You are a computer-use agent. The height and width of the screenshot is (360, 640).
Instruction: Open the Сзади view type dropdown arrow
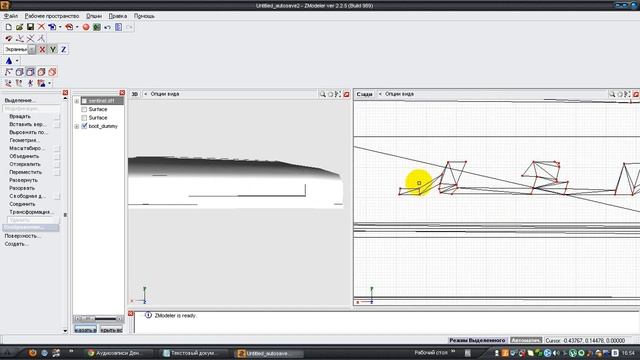pos(380,94)
